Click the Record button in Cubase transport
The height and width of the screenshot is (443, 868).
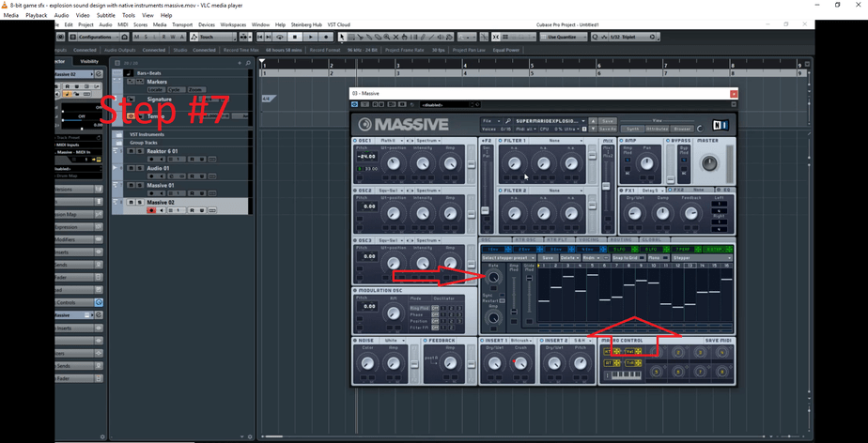point(326,37)
